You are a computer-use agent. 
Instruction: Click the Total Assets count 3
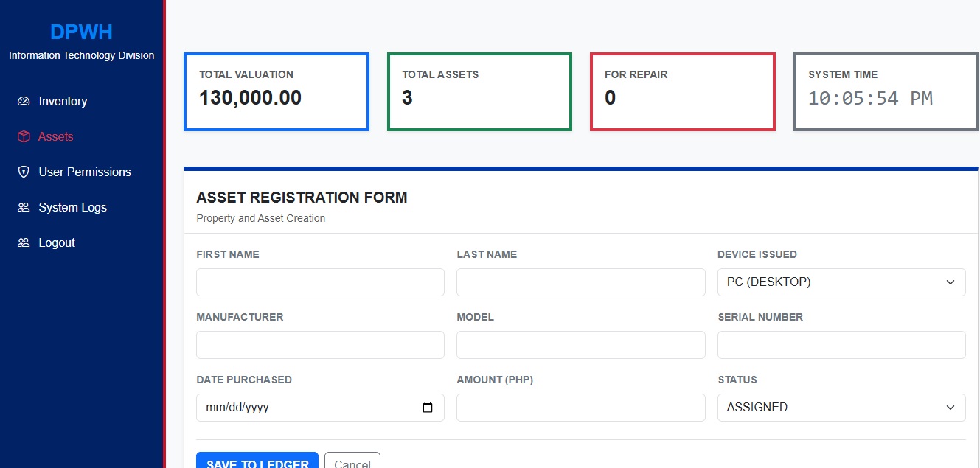click(407, 97)
